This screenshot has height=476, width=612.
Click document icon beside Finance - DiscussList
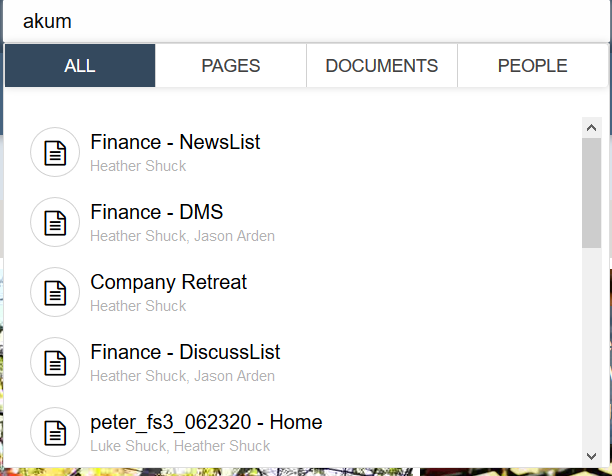[55, 362]
